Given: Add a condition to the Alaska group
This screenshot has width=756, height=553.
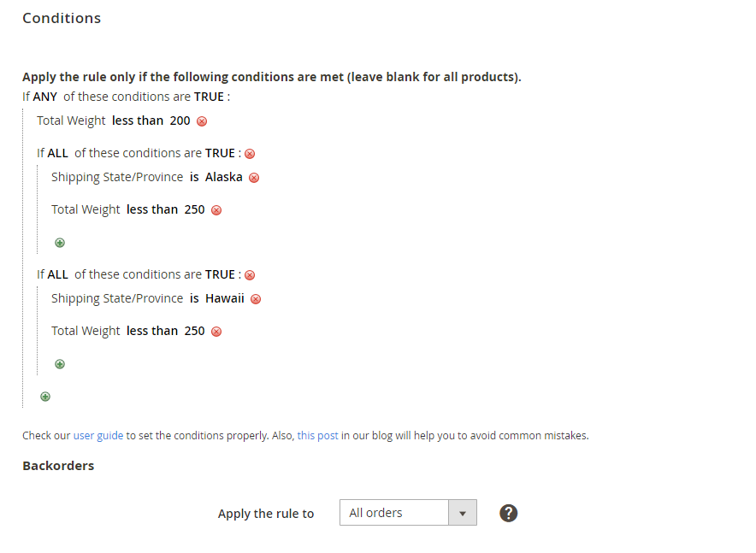Looking at the screenshot, I should (60, 243).
